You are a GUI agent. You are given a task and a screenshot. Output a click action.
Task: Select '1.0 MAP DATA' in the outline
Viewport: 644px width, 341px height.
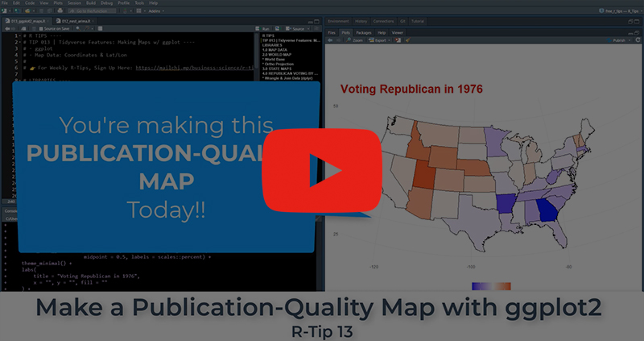275,50
